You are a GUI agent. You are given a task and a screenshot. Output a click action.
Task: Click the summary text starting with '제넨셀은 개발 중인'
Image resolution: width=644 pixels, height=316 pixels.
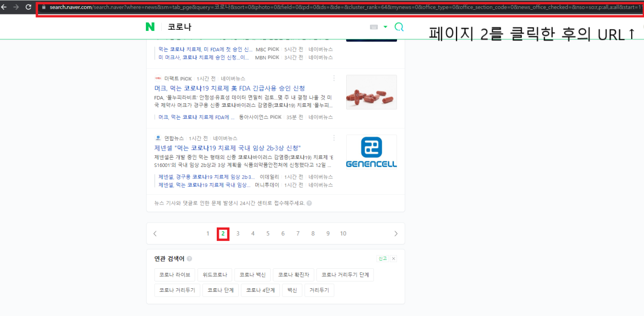(x=243, y=161)
